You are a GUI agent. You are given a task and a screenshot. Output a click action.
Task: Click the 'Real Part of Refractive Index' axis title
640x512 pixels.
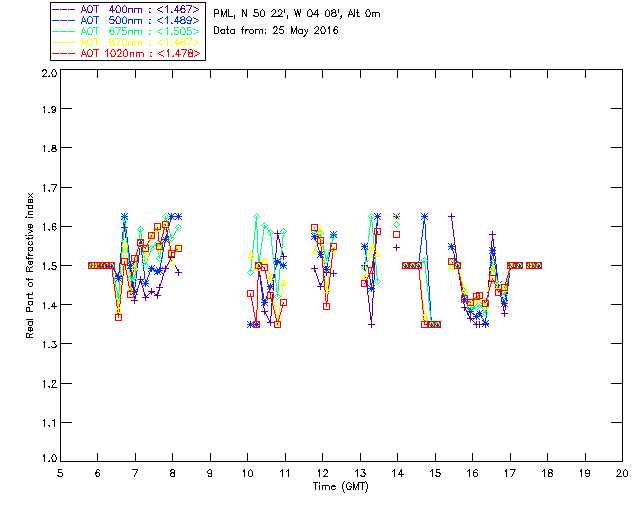click(x=31, y=266)
